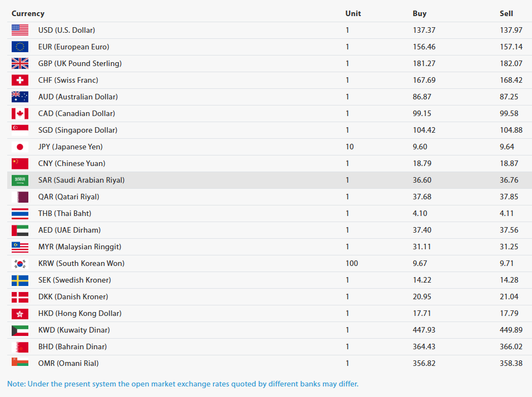The height and width of the screenshot is (397, 532).
Task: Select the SAR (Saudi Arabian Riyal) row
Action: coord(270,180)
